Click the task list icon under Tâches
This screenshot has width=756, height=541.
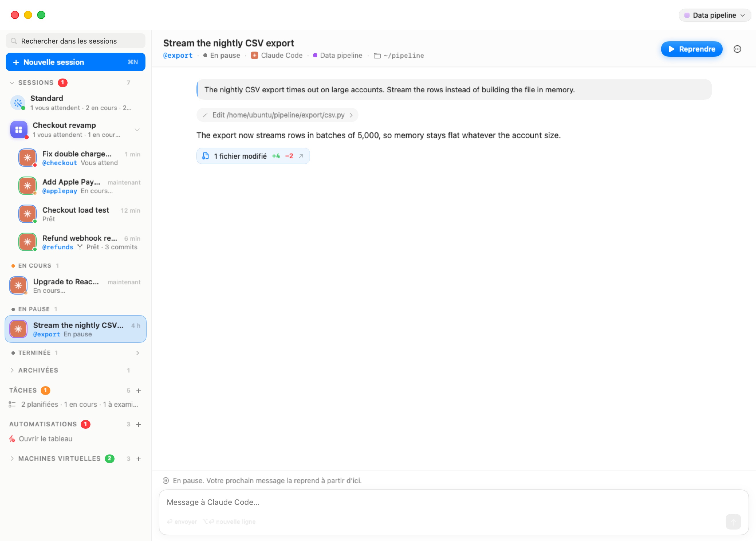pos(12,404)
